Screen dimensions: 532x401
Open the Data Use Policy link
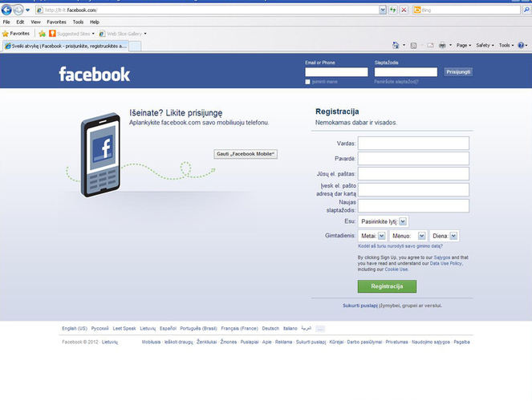446,263
